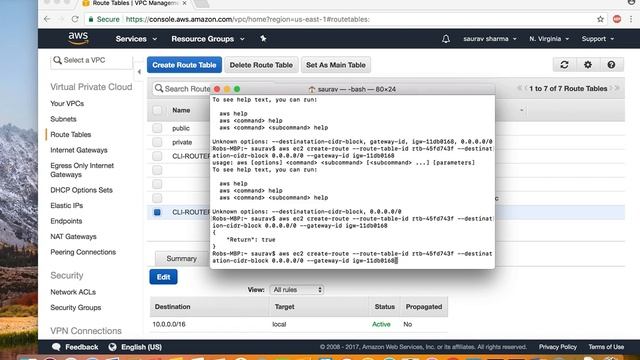Click the Delete Route Table button
Image resolution: width=640 pixels, height=360 pixels.
(x=261, y=65)
